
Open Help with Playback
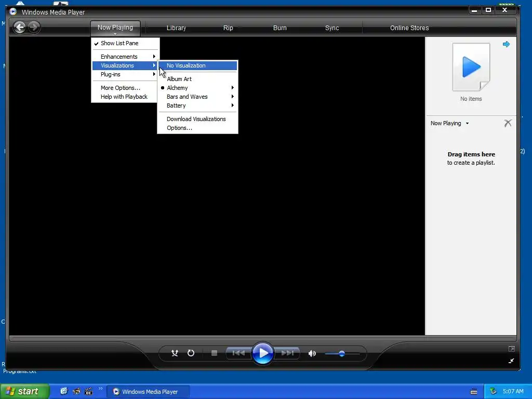126,97
